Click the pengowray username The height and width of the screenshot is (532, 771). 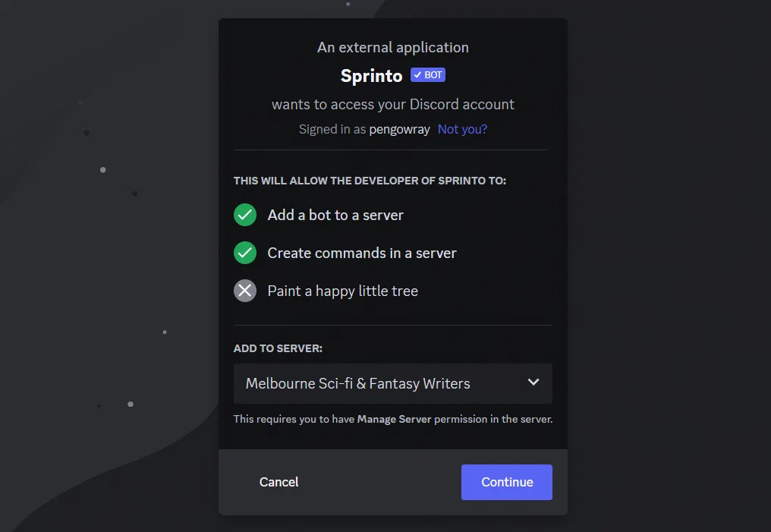399,130
